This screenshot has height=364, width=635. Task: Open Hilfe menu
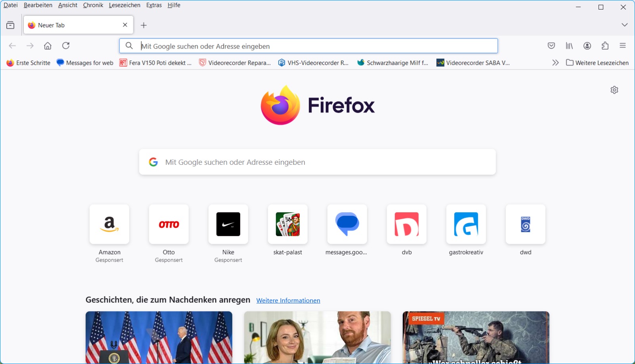click(174, 5)
